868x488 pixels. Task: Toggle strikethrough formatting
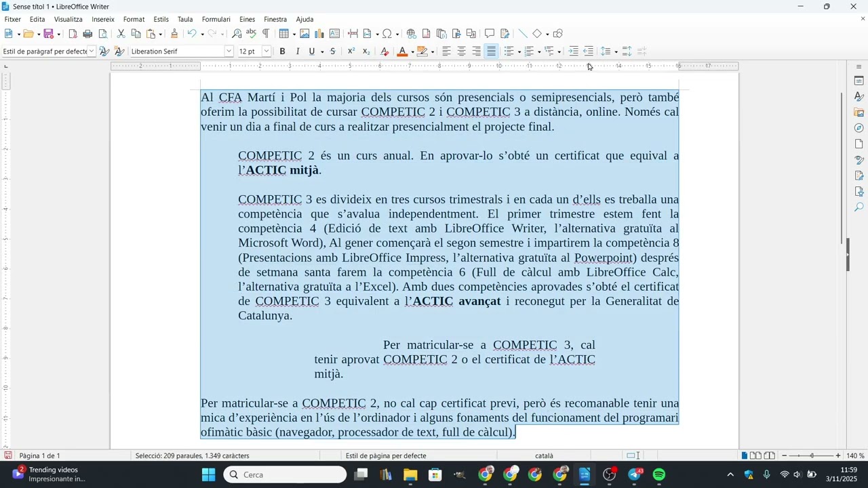[x=332, y=52]
